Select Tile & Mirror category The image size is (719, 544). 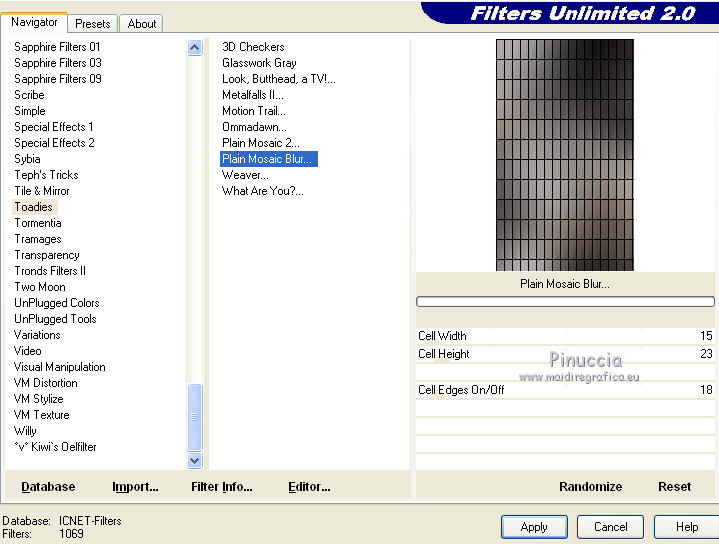coord(42,191)
